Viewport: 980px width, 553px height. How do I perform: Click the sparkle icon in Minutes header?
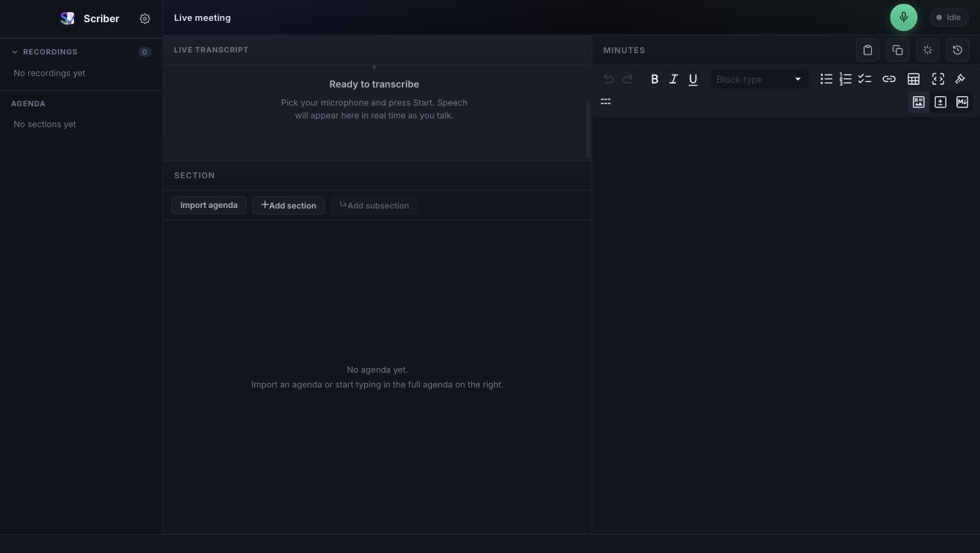click(928, 50)
